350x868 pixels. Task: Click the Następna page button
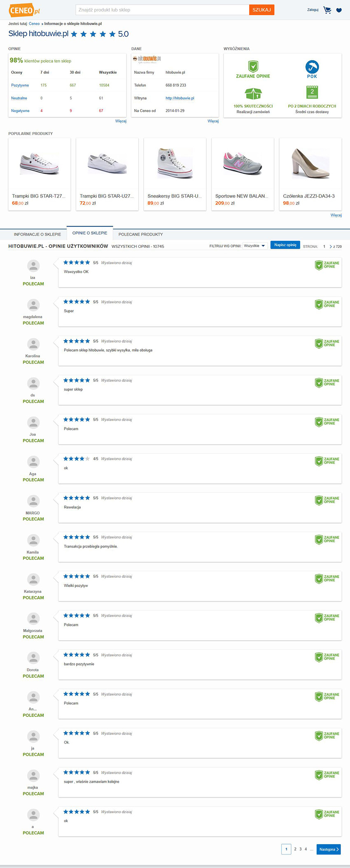329,849
